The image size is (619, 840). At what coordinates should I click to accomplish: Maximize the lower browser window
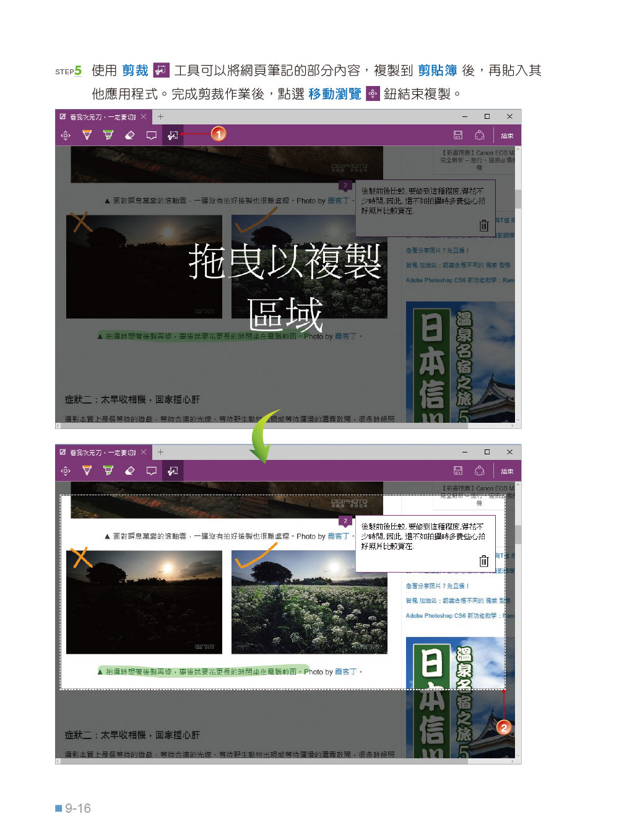[x=487, y=452]
